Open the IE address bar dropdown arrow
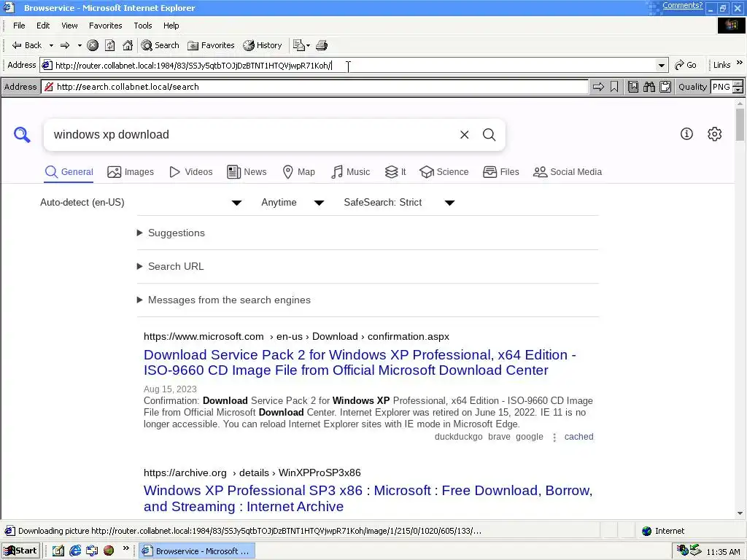This screenshot has height=560, width=747. pos(662,65)
